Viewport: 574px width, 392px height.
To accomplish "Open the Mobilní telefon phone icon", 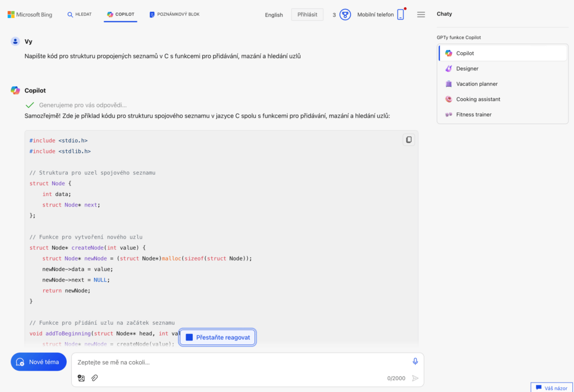I will point(400,15).
